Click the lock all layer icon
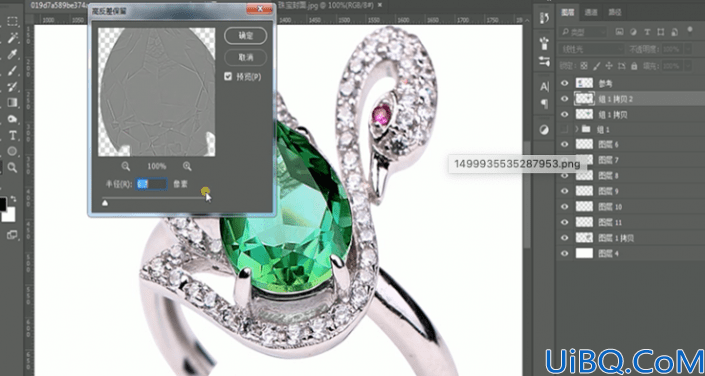Screen dimensions: 705x376 [634, 66]
